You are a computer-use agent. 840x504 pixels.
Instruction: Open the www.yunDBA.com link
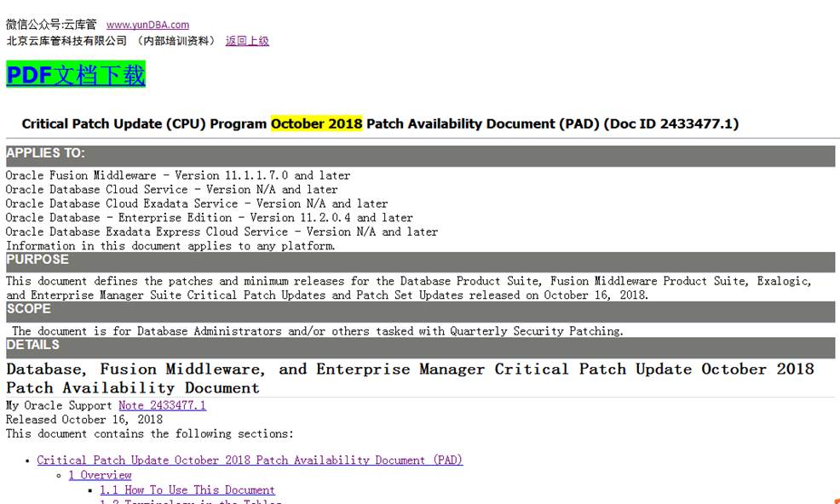[147, 25]
